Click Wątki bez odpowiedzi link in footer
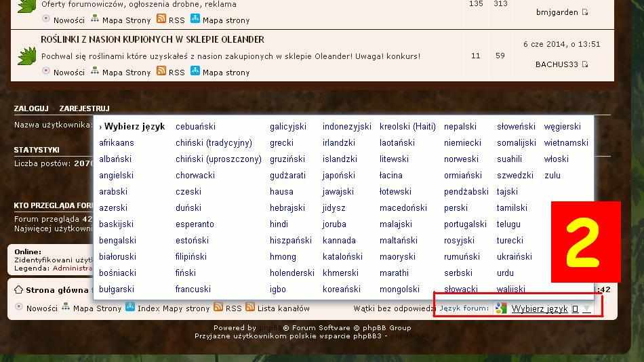Image resolution: width=644 pixels, height=362 pixels. pyautogui.click(x=394, y=308)
